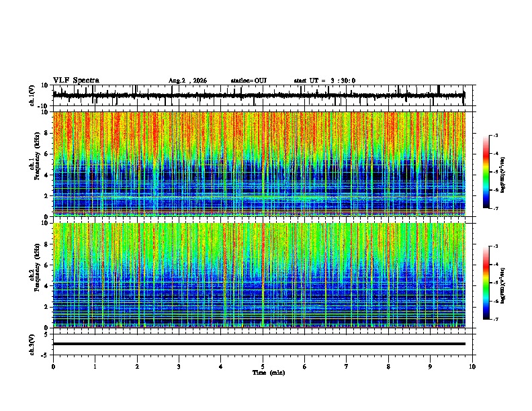Screen dimensions: 532x411
Task: Click the ch.1 color scale log(PSD) label
Action: [x=503, y=175]
